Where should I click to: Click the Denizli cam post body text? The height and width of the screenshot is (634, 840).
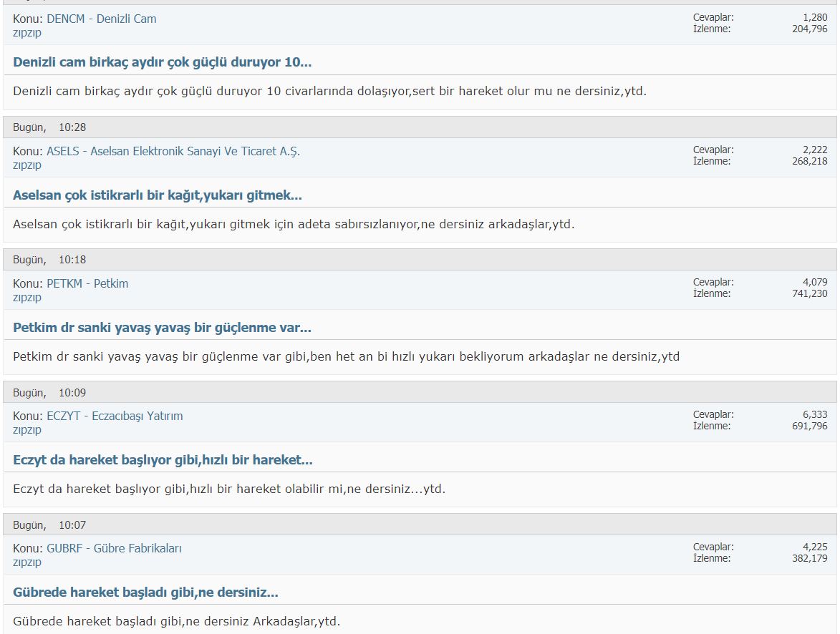pyautogui.click(x=329, y=91)
